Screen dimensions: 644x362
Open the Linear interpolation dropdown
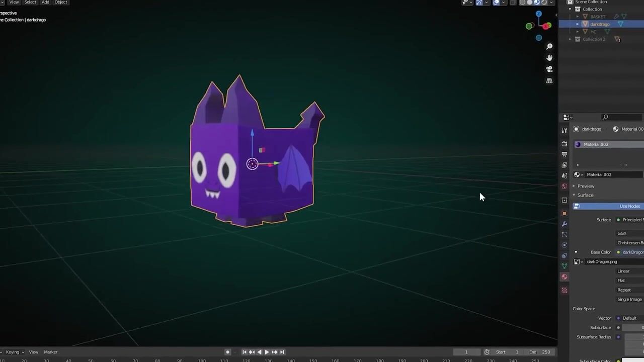click(629, 271)
